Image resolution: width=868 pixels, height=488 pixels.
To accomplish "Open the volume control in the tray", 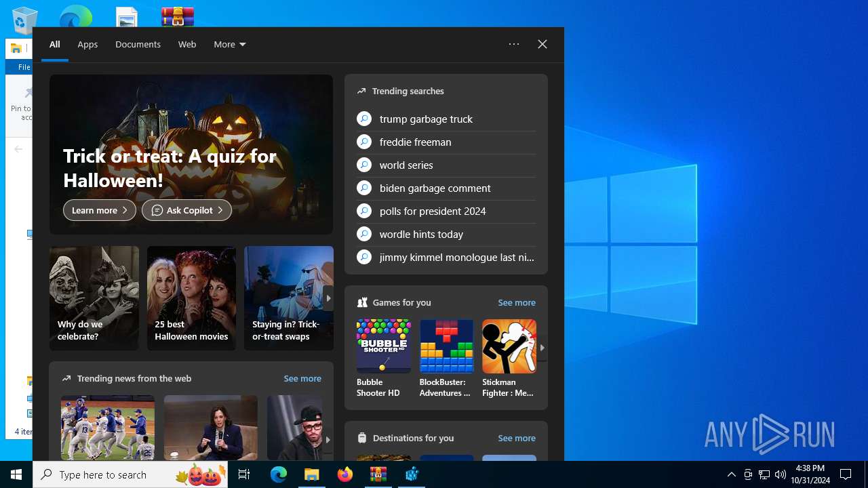I will tap(781, 474).
